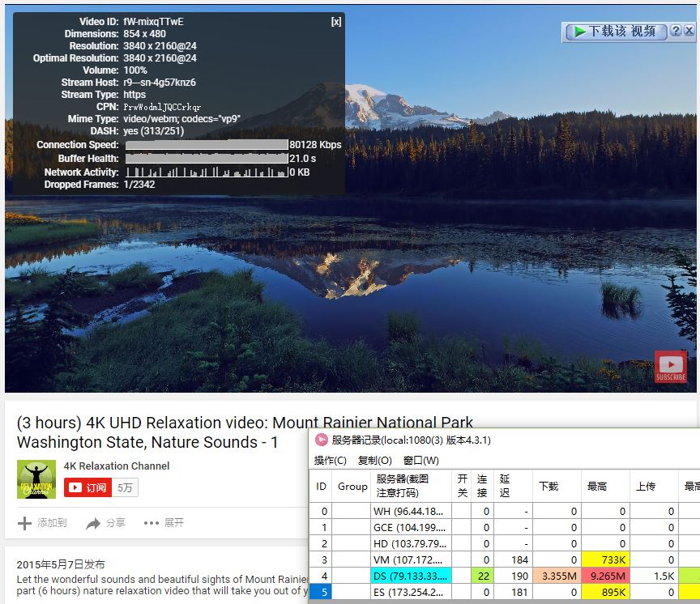Subscribe using the red 订阅 button
700x604 pixels.
tap(88, 487)
